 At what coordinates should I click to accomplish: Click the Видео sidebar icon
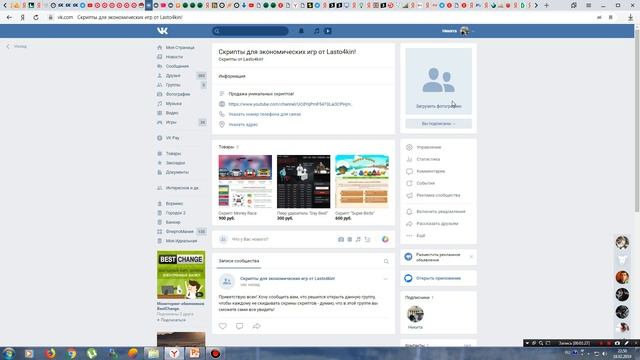point(160,113)
